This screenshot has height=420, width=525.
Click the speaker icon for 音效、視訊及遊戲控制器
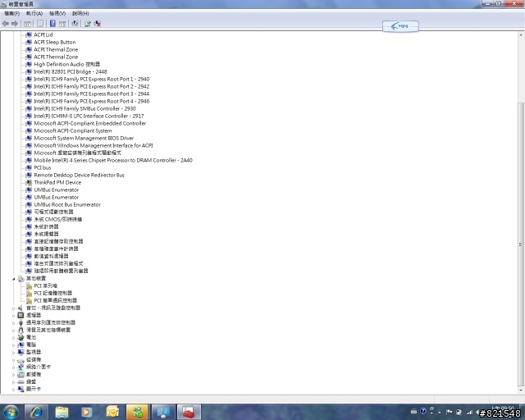(21, 308)
